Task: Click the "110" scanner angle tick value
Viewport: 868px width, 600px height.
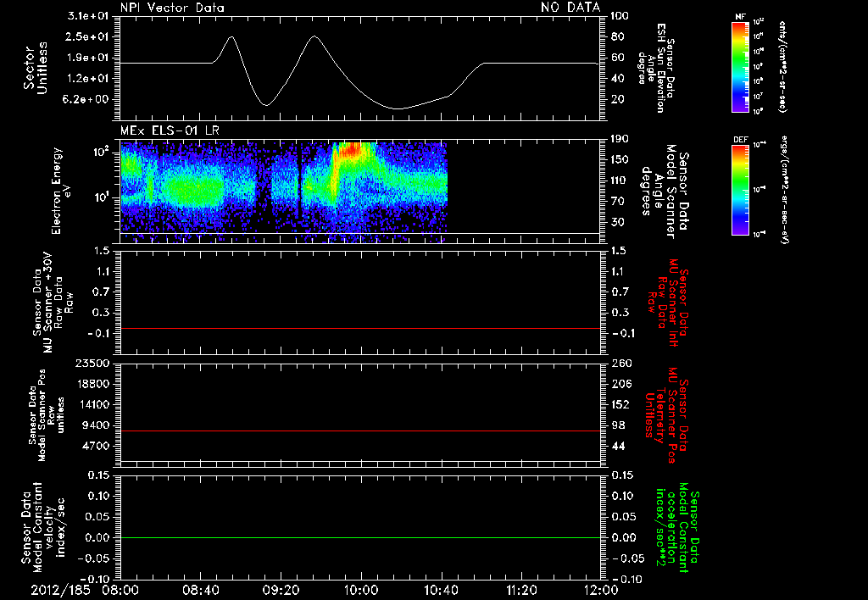Action: coord(620,181)
